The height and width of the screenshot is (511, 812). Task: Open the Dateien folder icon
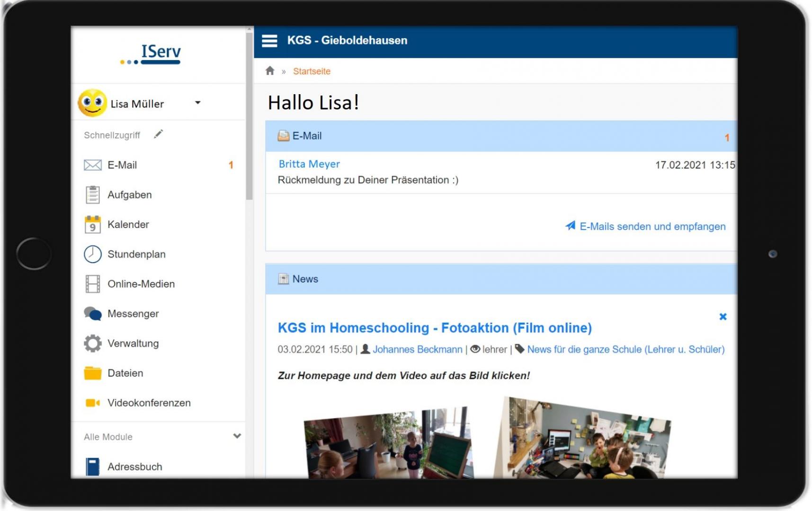(x=93, y=373)
